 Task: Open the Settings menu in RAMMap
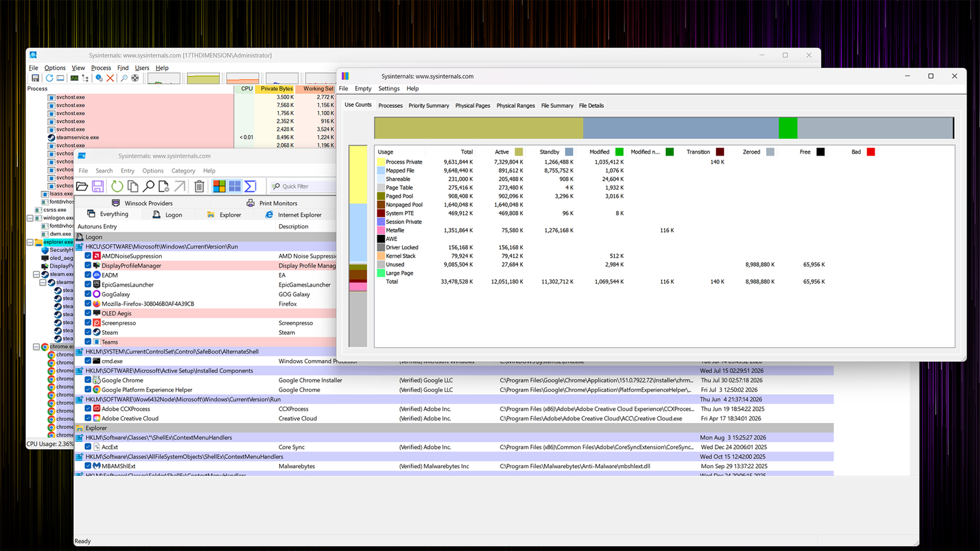[x=389, y=89]
